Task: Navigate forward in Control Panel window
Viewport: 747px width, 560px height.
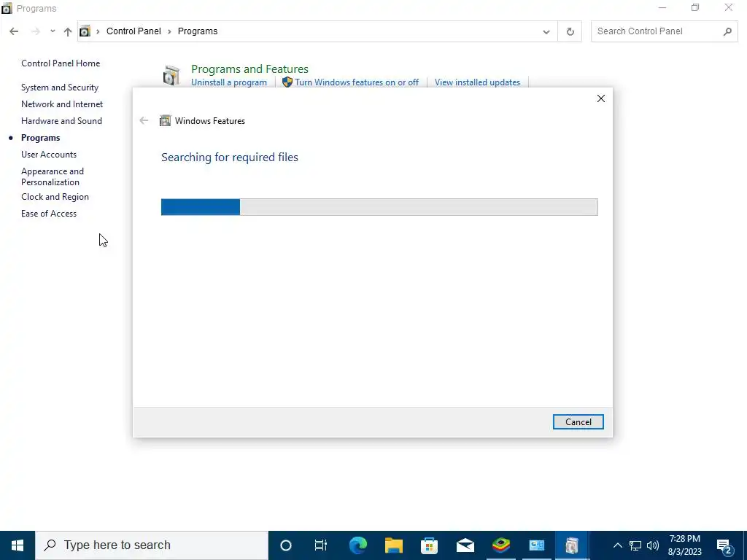Action: pos(35,31)
